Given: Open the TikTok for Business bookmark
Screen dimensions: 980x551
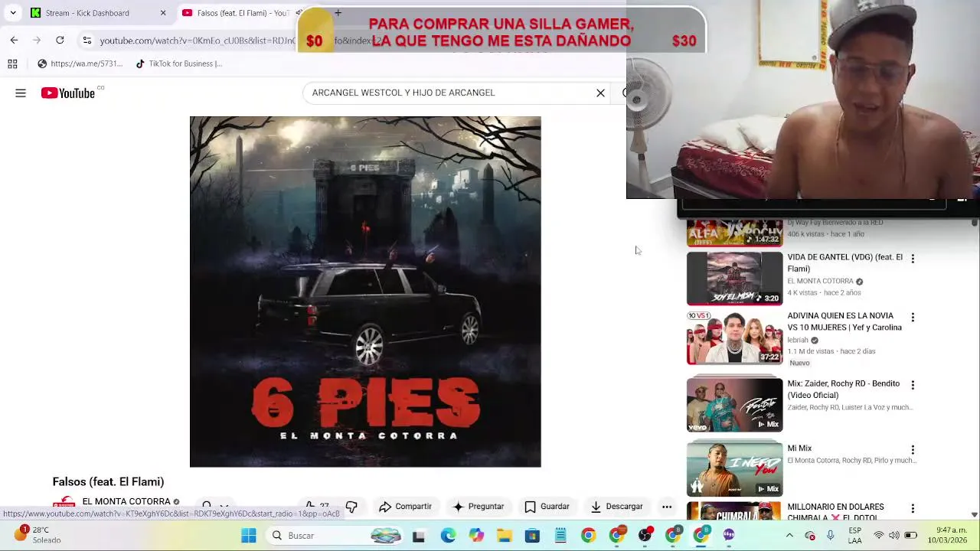Looking at the screenshot, I should 178,64.
